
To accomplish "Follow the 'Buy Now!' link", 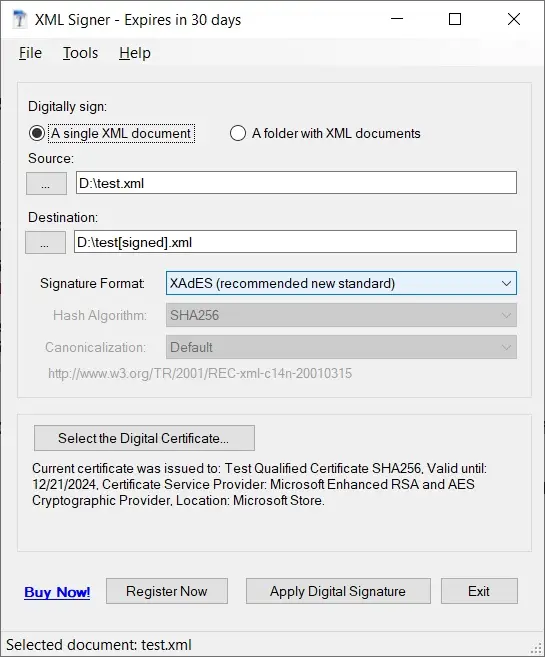I will 57,592.
